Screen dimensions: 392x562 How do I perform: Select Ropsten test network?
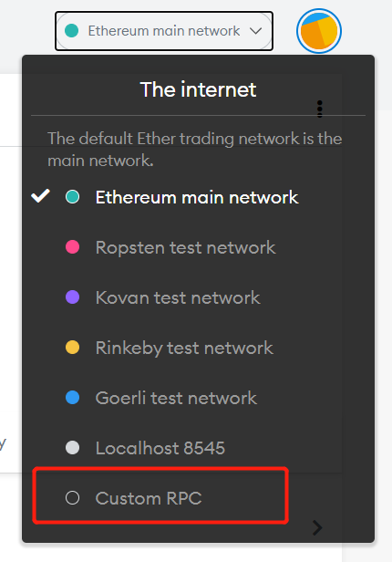185,247
